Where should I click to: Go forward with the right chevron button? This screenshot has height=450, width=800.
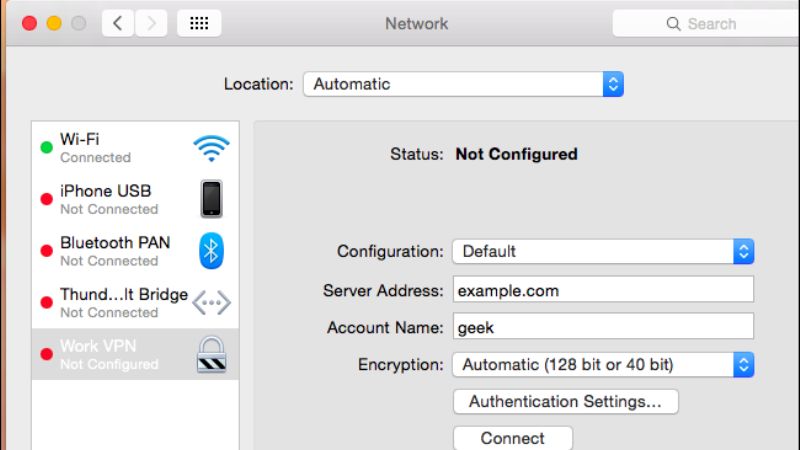pyautogui.click(x=151, y=23)
